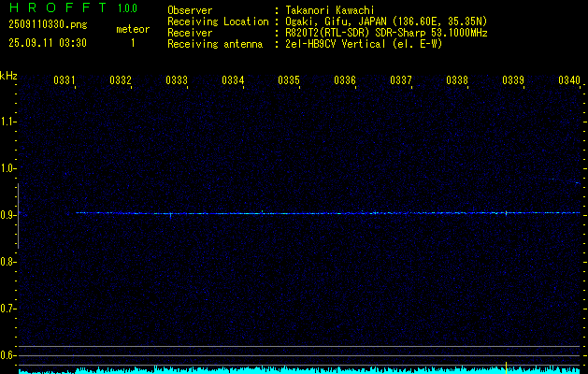Click the 1.1 kHz frequency label
588x374 pixels.
pyautogui.click(x=7, y=122)
